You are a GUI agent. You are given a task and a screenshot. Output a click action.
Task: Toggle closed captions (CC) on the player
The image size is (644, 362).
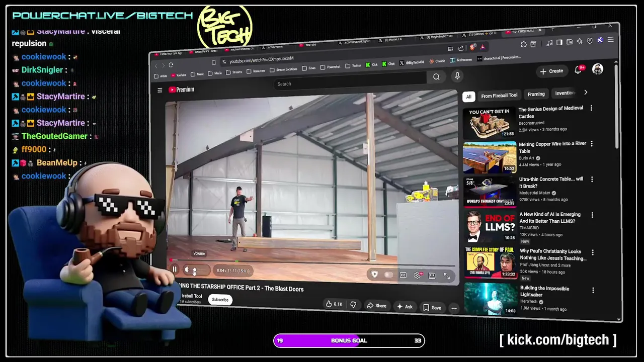(403, 275)
